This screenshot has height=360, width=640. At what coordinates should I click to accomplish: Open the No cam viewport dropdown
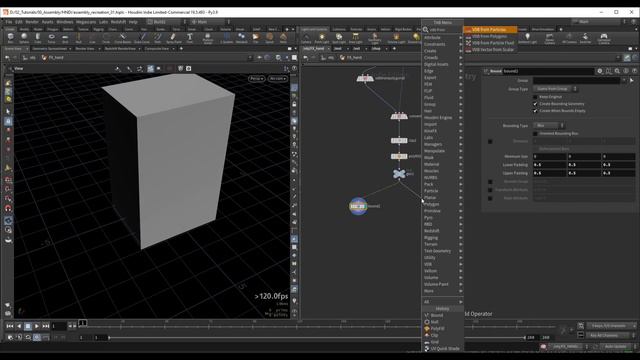click(278, 78)
